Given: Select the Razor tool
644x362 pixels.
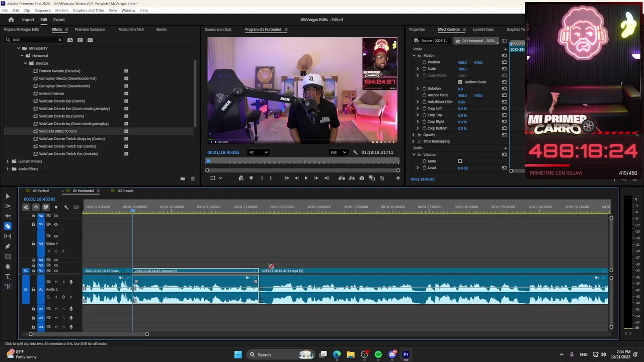Looking at the screenshot, I should [8, 226].
